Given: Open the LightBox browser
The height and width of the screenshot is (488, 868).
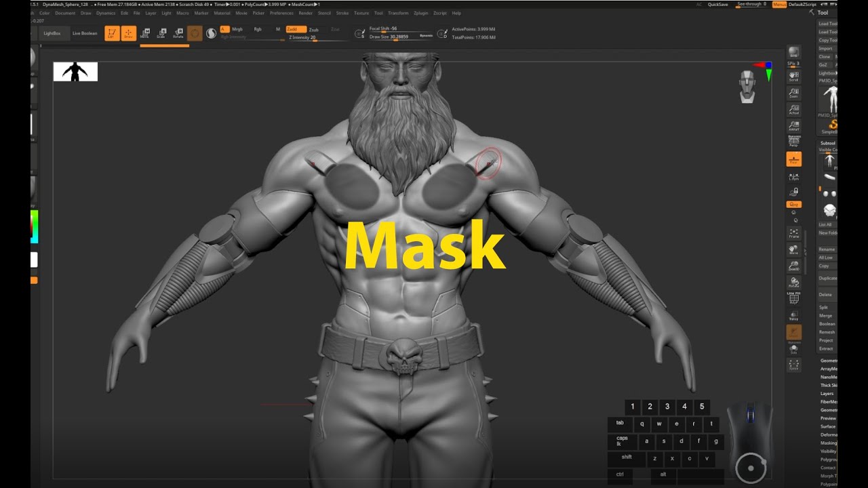Looking at the screenshot, I should tap(52, 33).
